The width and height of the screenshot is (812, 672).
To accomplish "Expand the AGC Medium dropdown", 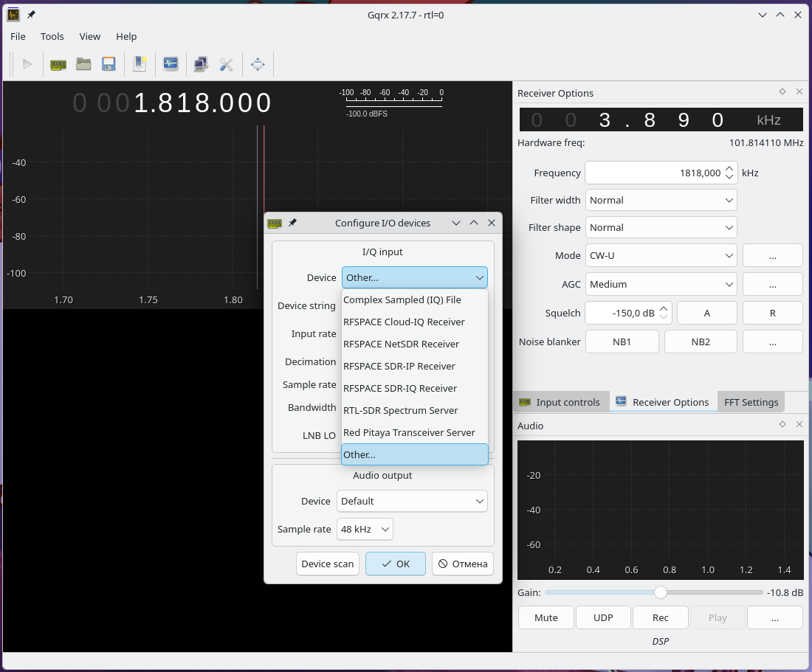I will click(x=661, y=285).
